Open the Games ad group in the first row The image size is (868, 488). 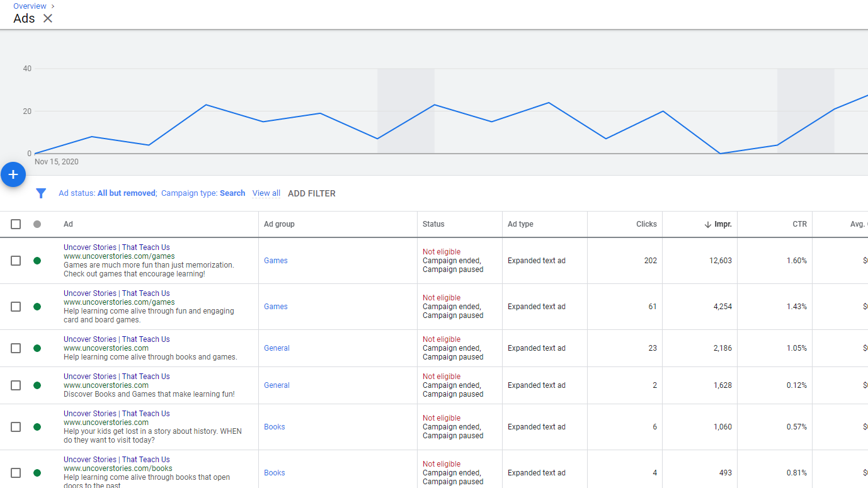[x=276, y=261]
